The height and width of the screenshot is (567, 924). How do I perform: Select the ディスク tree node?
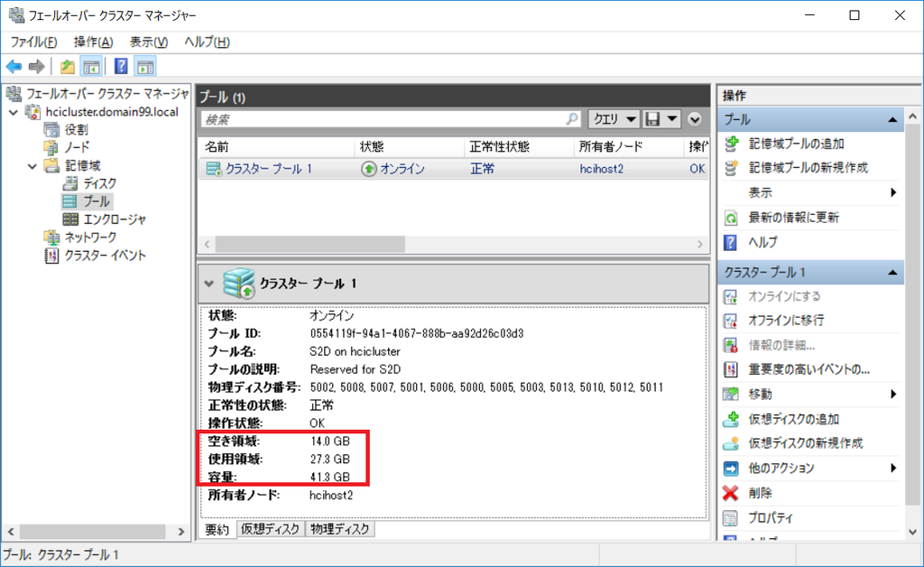pyautogui.click(x=99, y=183)
